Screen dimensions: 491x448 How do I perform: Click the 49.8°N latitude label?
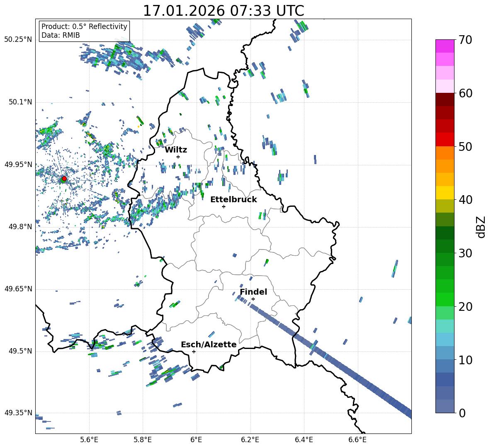pos(20,227)
